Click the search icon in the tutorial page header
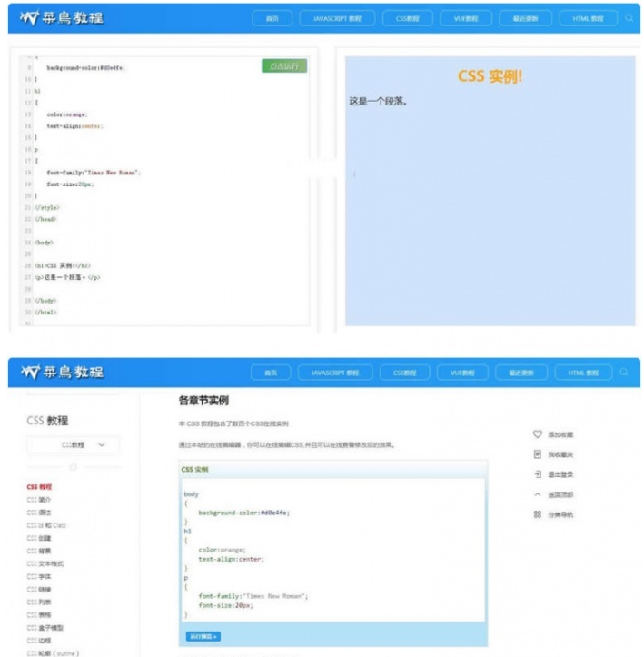The width and height of the screenshot is (644, 657). click(623, 372)
